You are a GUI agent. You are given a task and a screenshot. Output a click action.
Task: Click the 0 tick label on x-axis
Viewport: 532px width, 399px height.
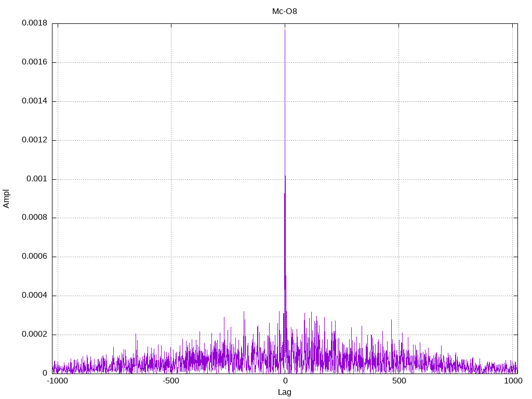[285, 381]
